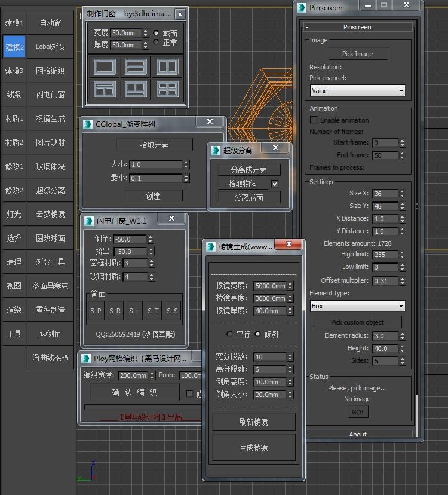Click the 超级分离 window title icon
The width and height of the screenshot is (448, 495).
click(x=216, y=151)
